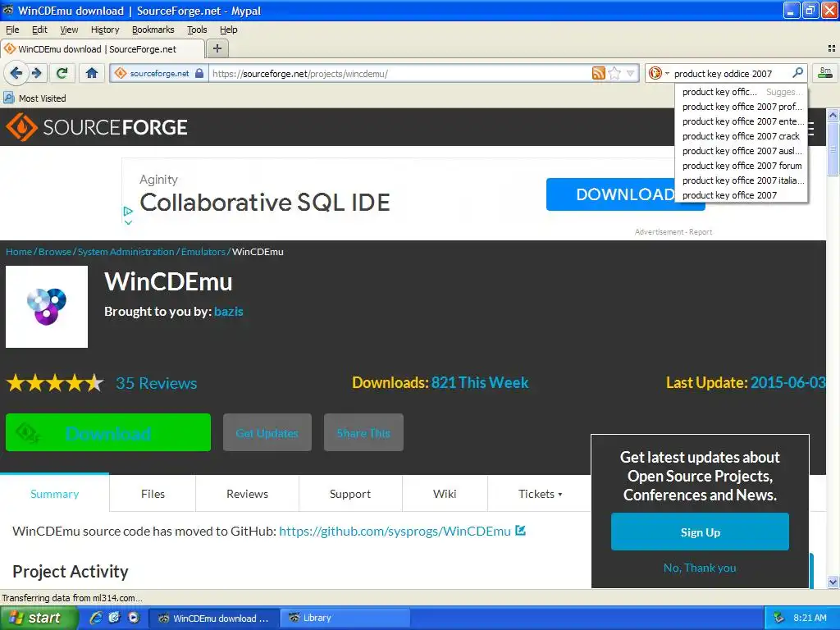This screenshot has height=630, width=840.
Task: Click the URL address bar field
Action: [x=399, y=73]
